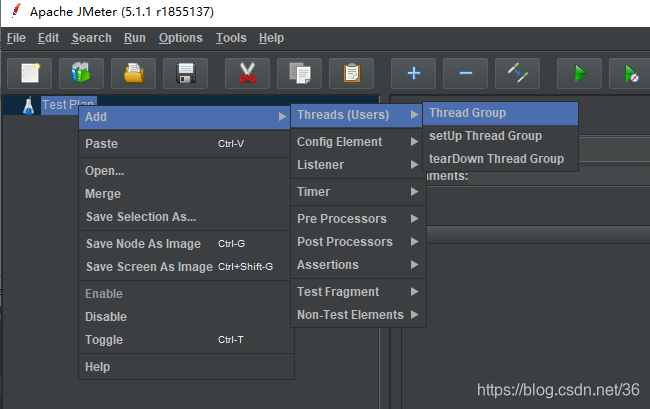This screenshot has width=650, height=409.
Task: Select Toggle in context menu
Action: 185,340
